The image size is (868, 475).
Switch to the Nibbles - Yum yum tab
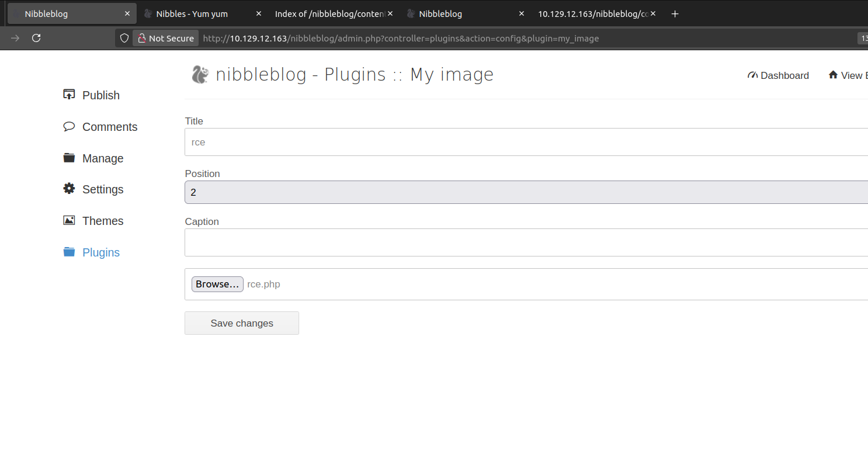tap(192, 13)
